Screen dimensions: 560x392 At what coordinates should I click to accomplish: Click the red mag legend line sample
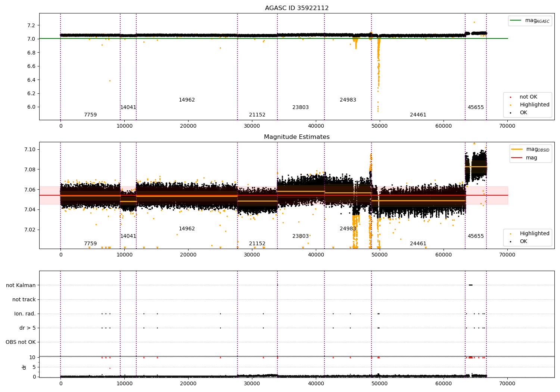[x=517, y=158]
